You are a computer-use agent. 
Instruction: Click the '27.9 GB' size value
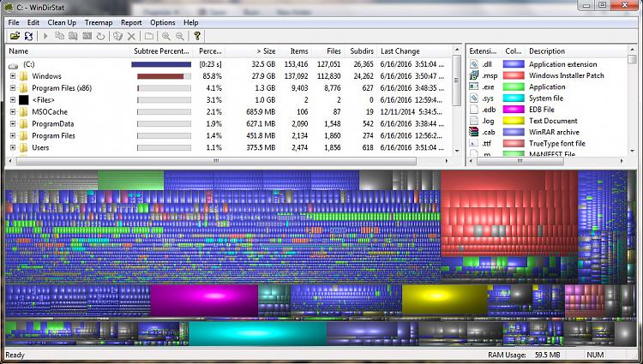263,76
